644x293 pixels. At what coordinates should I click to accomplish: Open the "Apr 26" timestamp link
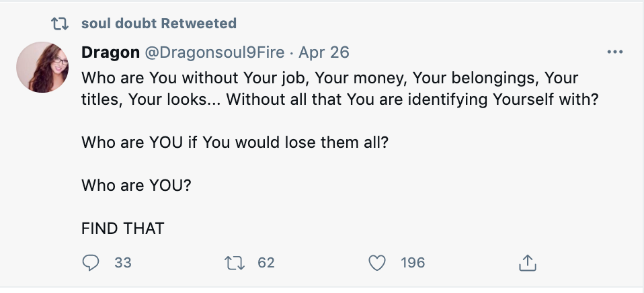324,52
